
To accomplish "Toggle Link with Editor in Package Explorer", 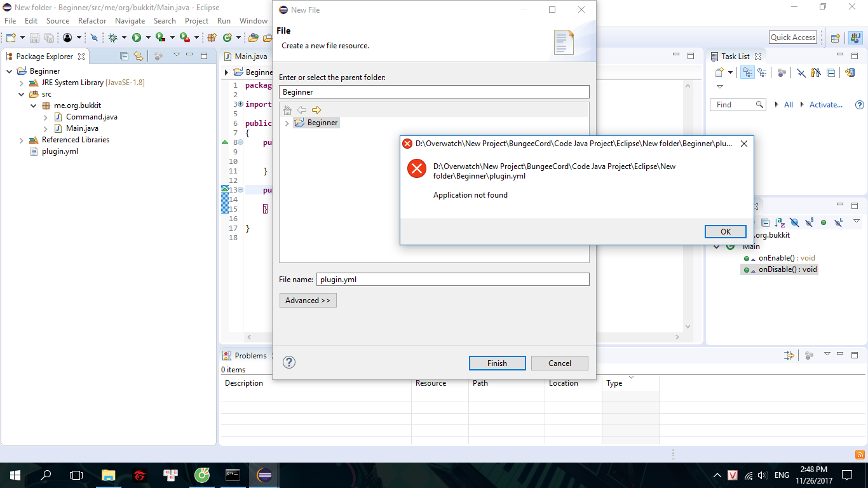I will (139, 56).
